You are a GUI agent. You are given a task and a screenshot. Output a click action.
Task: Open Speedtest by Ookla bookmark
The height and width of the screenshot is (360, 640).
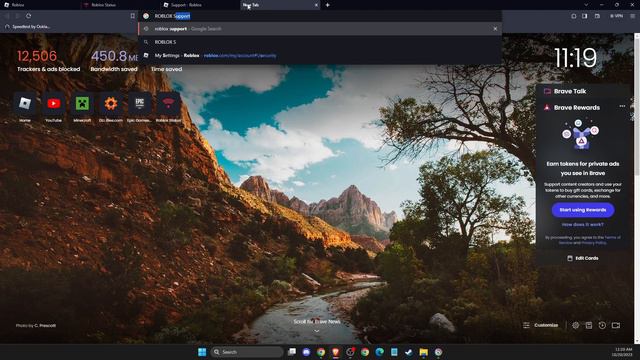pos(27,27)
